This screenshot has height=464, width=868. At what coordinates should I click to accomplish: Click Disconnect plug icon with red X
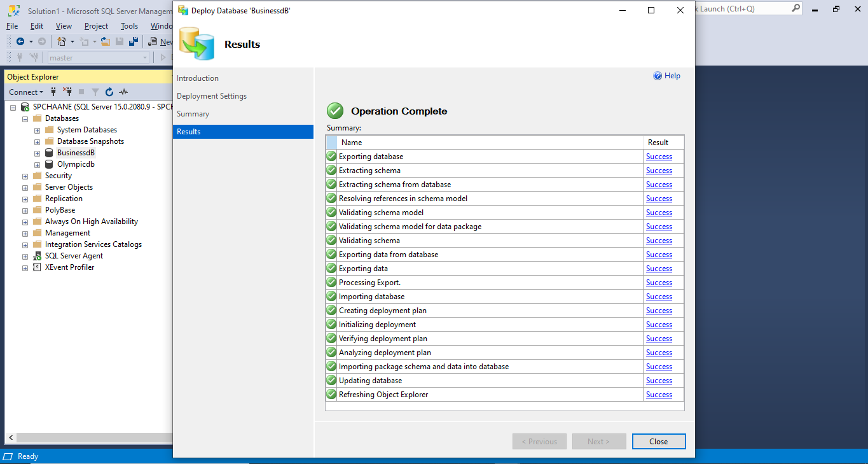point(67,92)
